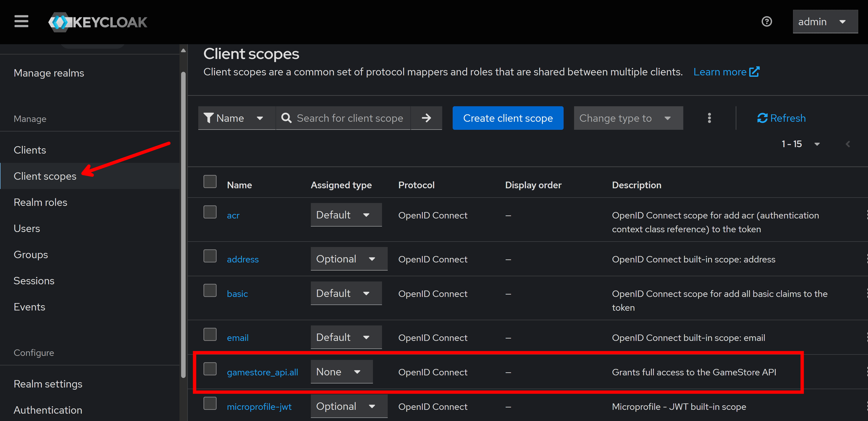Screen dimensions: 868x421
Task: Go to Manage realms
Action: point(49,73)
